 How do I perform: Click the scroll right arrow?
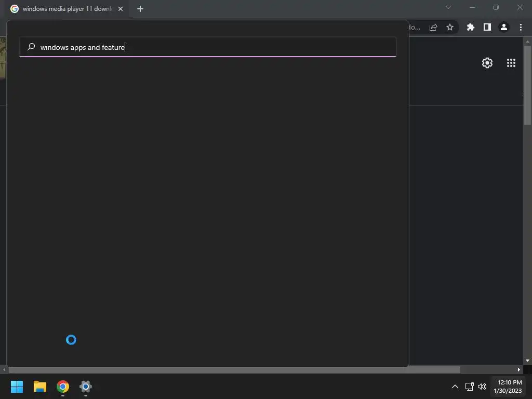519,369
